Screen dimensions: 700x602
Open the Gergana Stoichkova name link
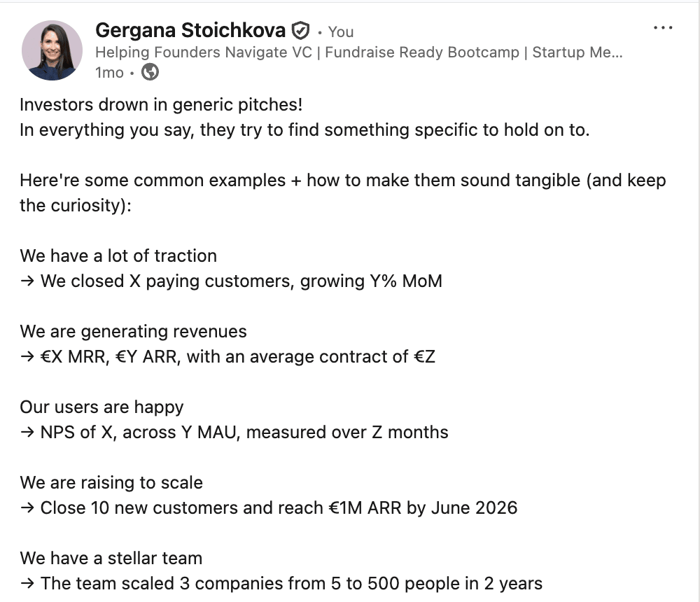[190, 31]
